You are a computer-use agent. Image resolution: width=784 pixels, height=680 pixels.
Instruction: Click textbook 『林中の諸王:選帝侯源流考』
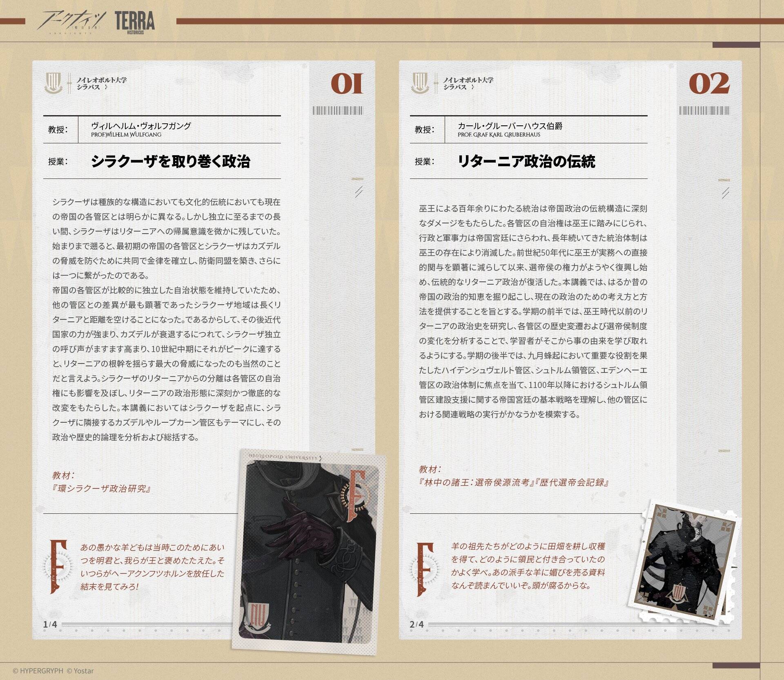pos(477,482)
